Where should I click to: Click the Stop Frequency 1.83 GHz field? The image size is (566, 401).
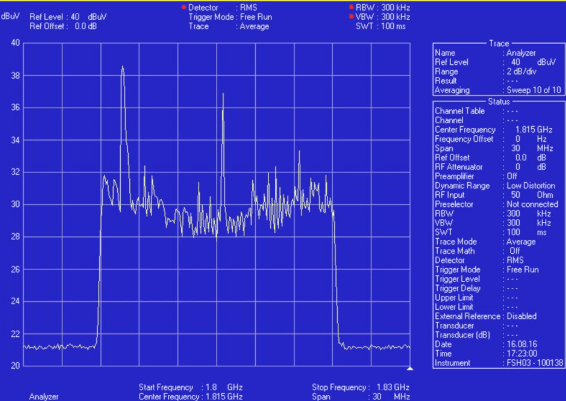tap(361, 387)
